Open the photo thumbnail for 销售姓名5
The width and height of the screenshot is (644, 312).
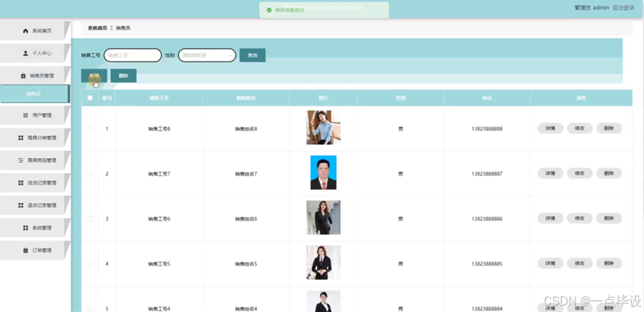323,263
